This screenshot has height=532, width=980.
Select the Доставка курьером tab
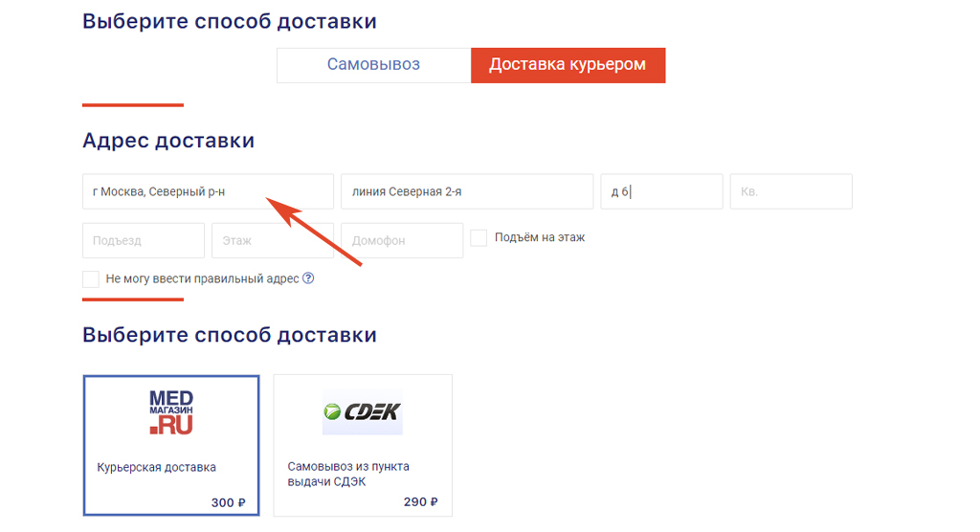[568, 65]
